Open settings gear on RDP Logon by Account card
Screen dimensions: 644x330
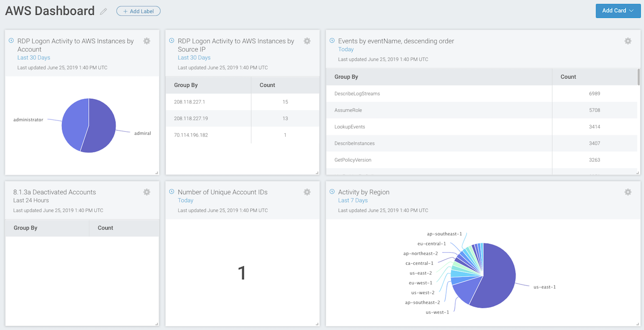(147, 41)
